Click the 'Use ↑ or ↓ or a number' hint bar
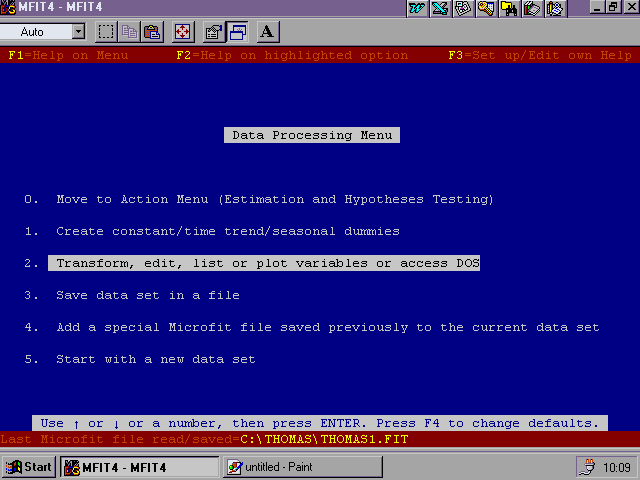 [320, 423]
